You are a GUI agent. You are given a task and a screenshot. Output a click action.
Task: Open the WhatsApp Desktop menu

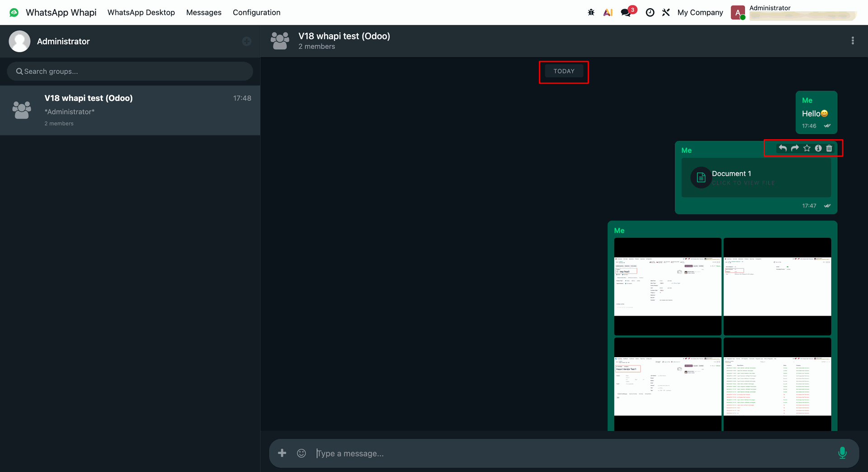[x=141, y=13]
